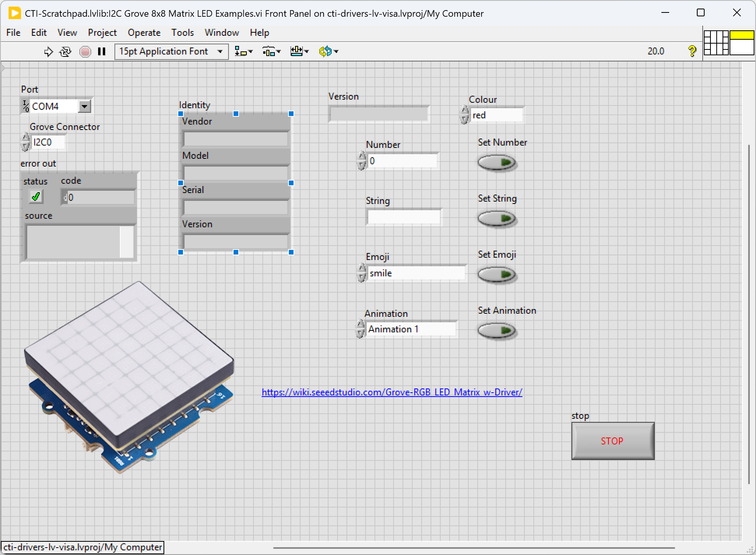Click the Abort Execution icon
Image resolution: width=756 pixels, height=555 pixels.
click(x=85, y=51)
